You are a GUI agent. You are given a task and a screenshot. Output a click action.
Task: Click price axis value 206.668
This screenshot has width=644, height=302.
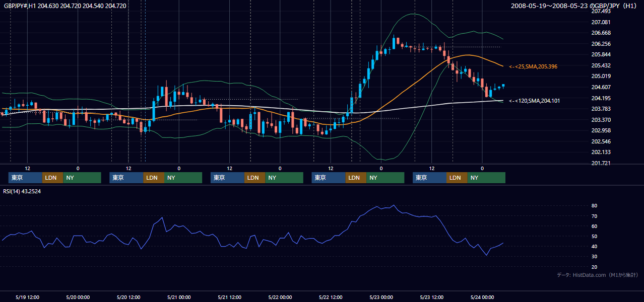601,33
